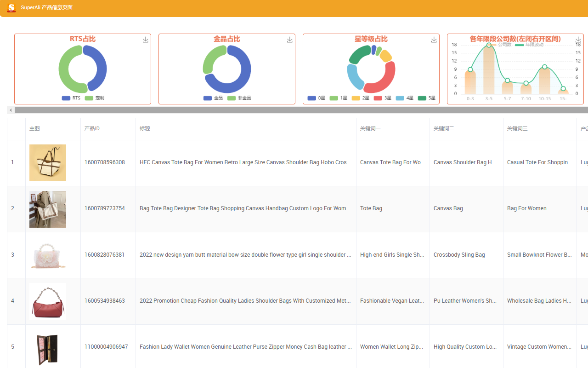Click the 'SuperAli 产品信息页面' header title
This screenshot has height=368, width=588.
47,7
